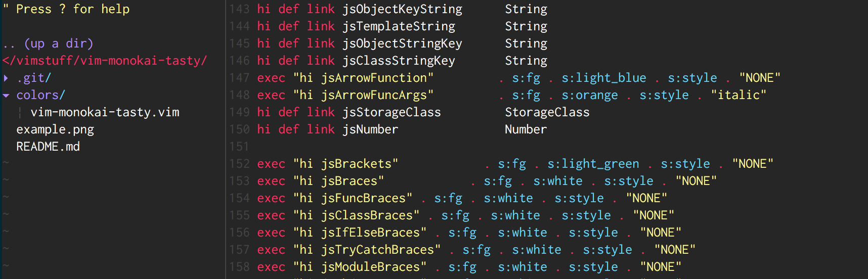Place cursor on line number 147

coord(239,78)
